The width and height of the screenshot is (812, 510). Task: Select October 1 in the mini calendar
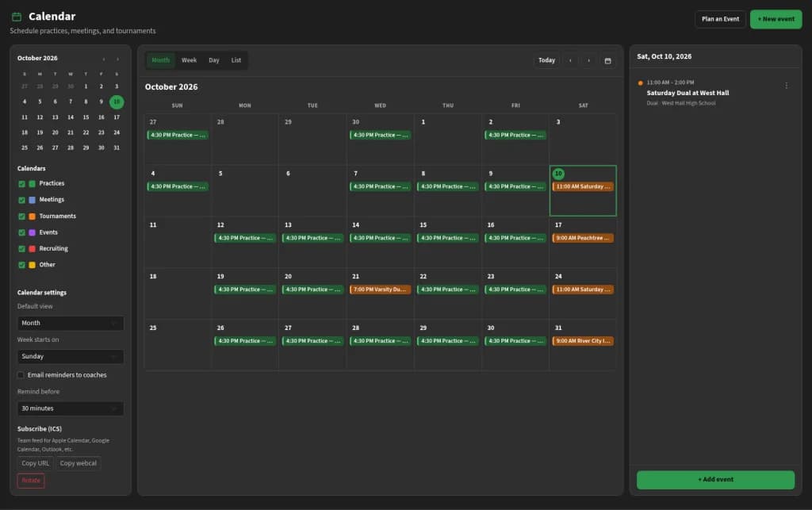(86, 86)
